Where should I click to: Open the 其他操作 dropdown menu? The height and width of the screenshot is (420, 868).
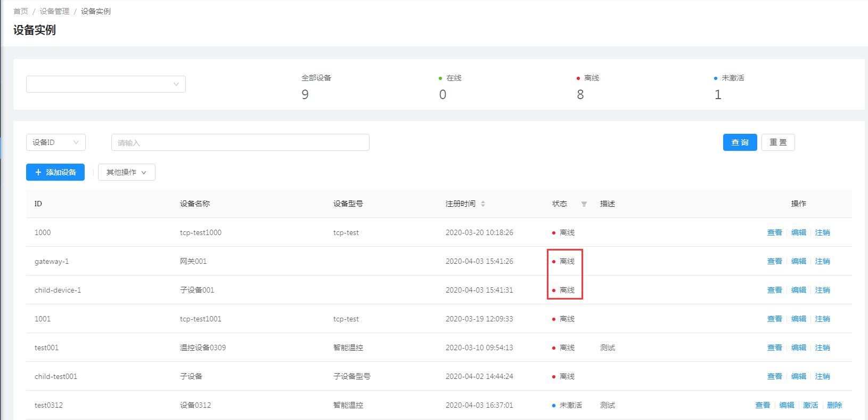126,172
